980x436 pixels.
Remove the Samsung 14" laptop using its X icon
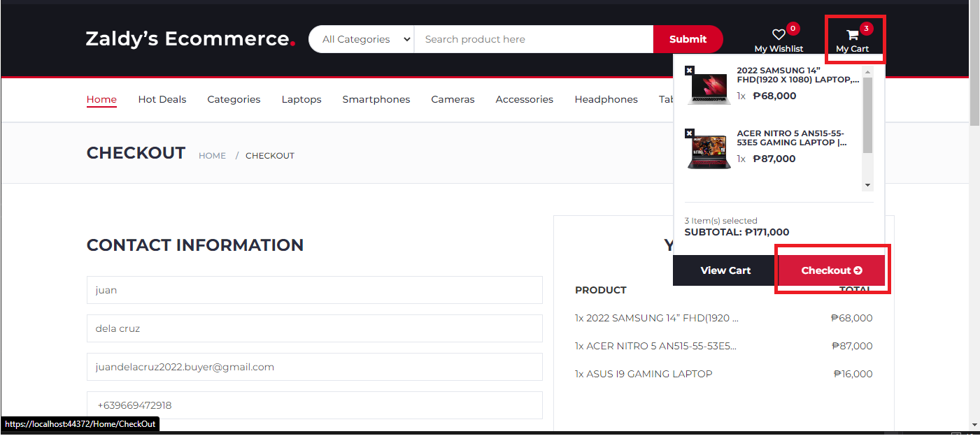(690, 70)
